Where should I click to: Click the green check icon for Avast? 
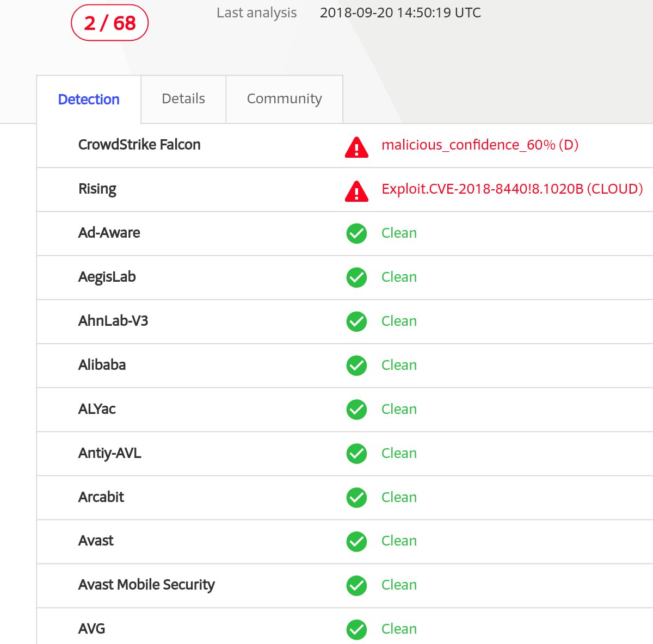[356, 541]
